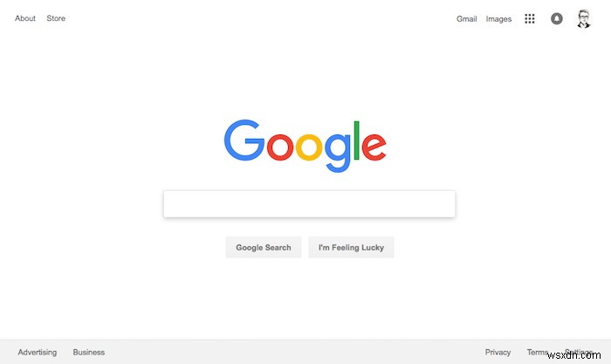The width and height of the screenshot is (611, 364).
Task: Open the account profile avatar
Action: [x=584, y=18]
